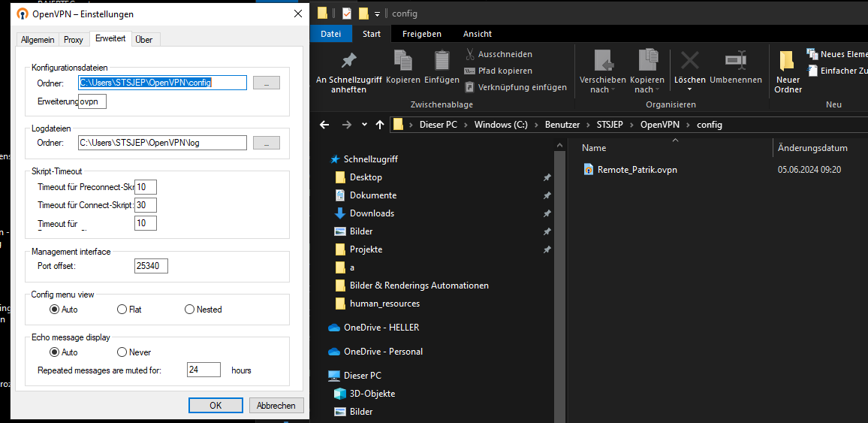Go back with Explorer back arrow
The width and height of the screenshot is (868, 423).
tap(325, 125)
